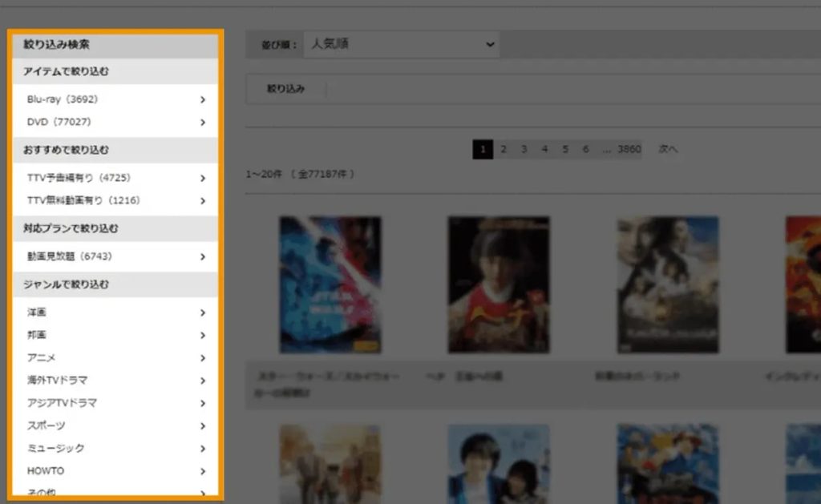Open the Star Wars movie poster thumbnail
The width and height of the screenshot is (821, 504).
330,284
